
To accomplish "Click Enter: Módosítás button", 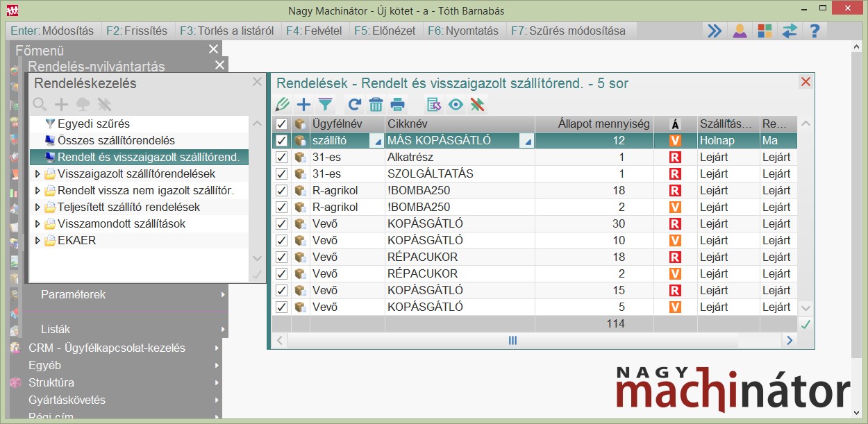I will (53, 31).
